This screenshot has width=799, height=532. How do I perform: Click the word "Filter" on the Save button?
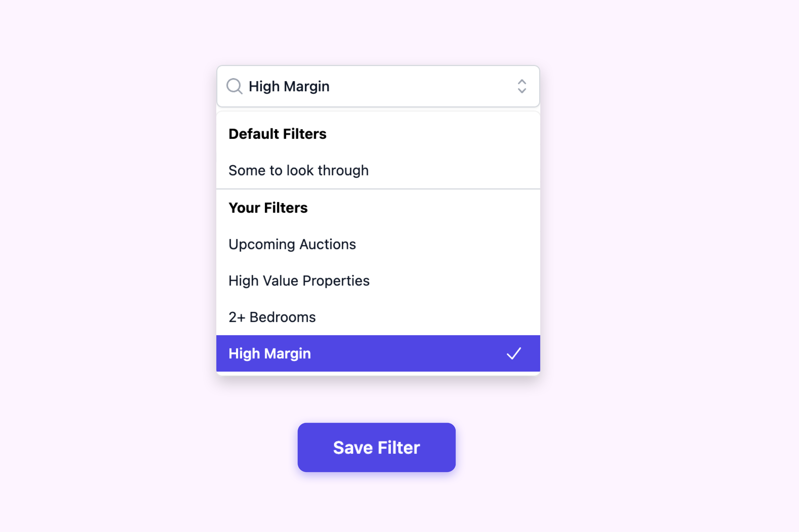pos(399,447)
